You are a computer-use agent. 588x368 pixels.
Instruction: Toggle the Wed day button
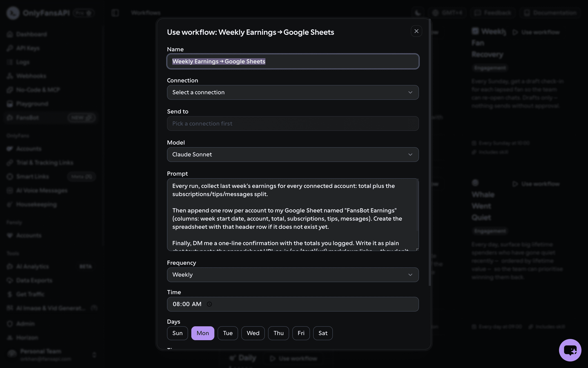tap(253, 333)
